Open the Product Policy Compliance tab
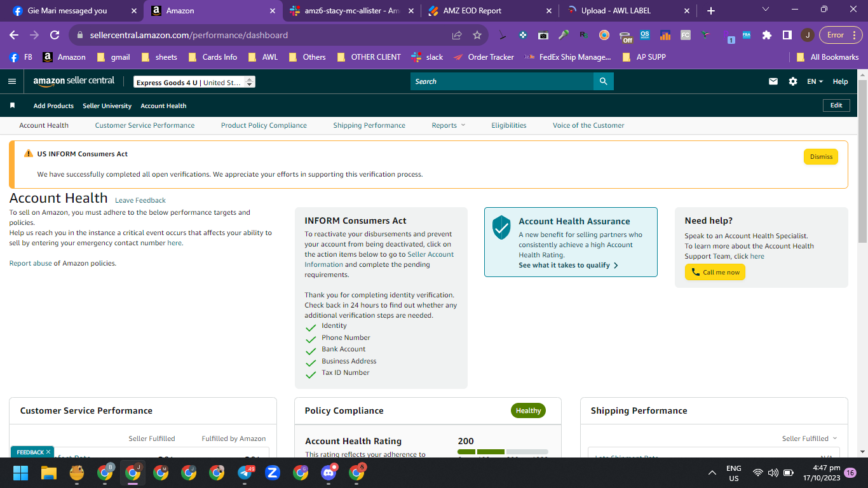The height and width of the screenshot is (488, 868). [264, 125]
